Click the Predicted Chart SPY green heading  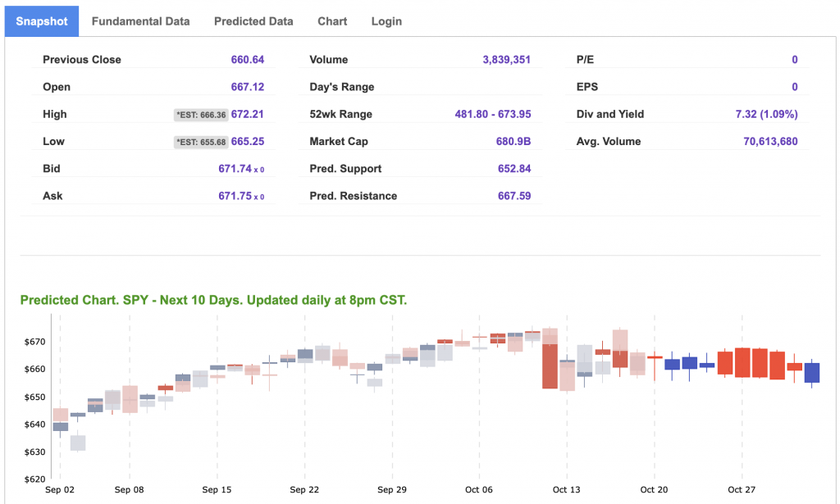point(213,300)
